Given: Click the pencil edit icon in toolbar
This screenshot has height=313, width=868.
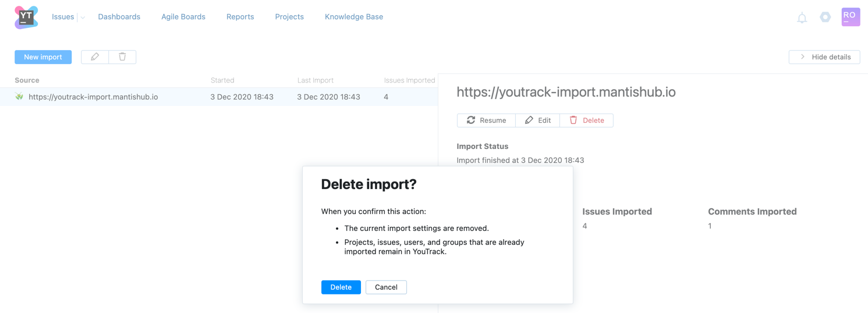Looking at the screenshot, I should 95,57.
